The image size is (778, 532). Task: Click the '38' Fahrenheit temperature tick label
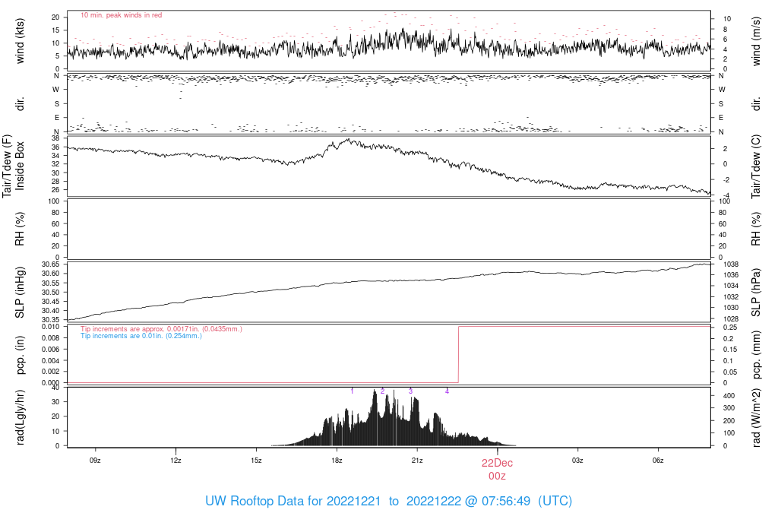[x=55, y=138]
